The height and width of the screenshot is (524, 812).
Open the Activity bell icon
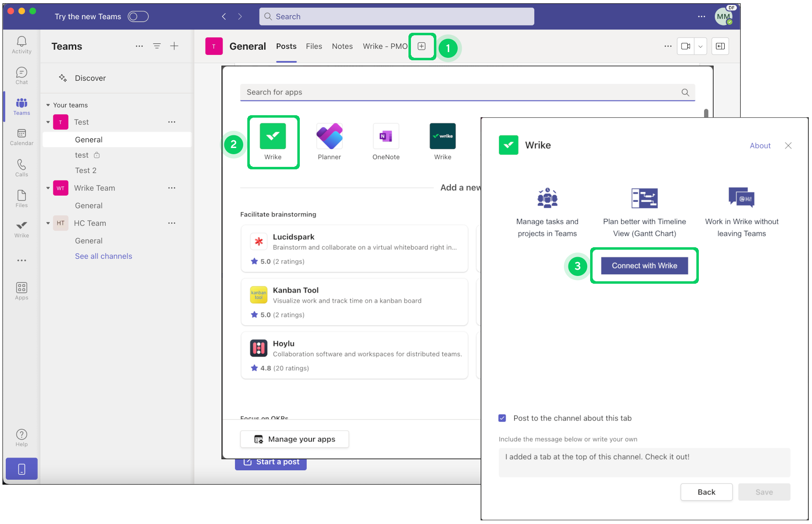22,44
